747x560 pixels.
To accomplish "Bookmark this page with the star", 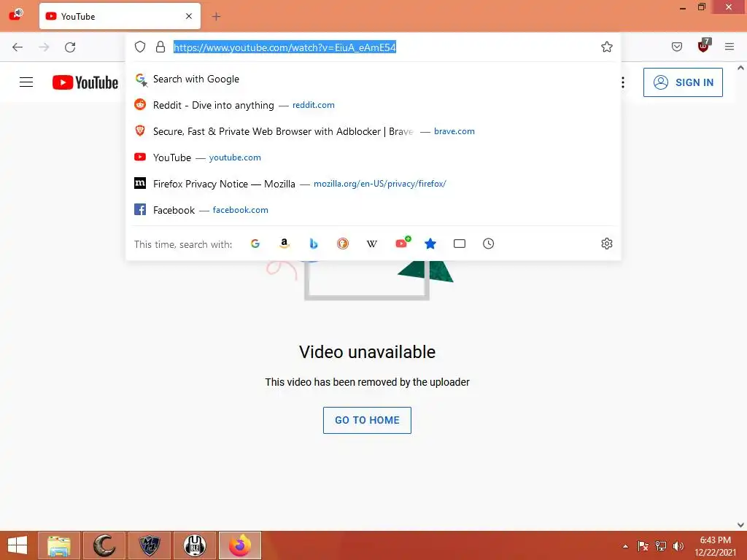I will click(x=606, y=47).
